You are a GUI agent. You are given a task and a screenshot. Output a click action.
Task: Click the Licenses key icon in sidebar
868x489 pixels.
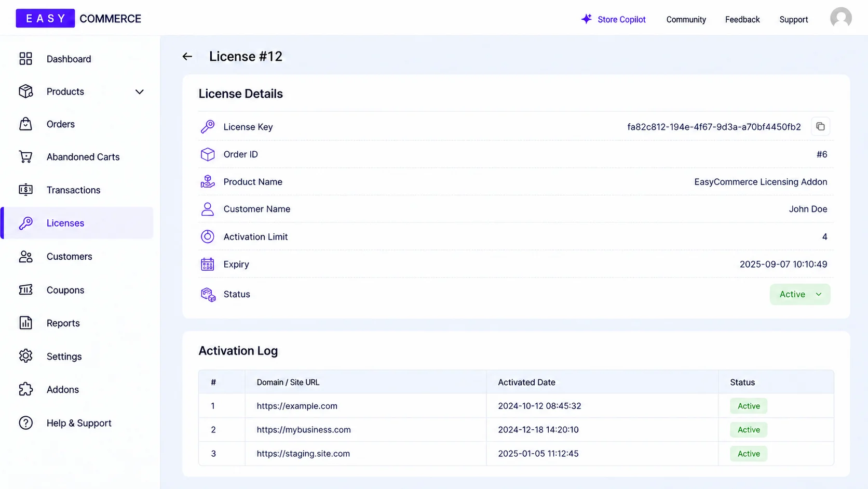(x=25, y=223)
